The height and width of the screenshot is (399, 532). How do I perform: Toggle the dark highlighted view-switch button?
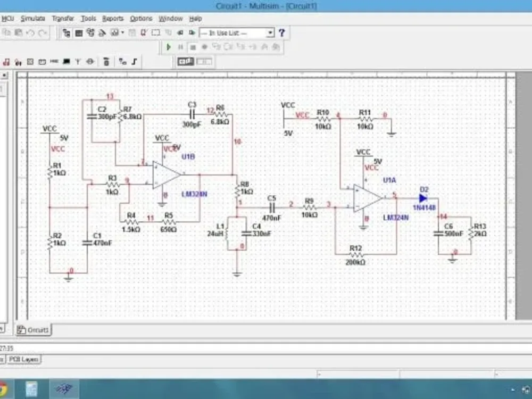[186, 61]
